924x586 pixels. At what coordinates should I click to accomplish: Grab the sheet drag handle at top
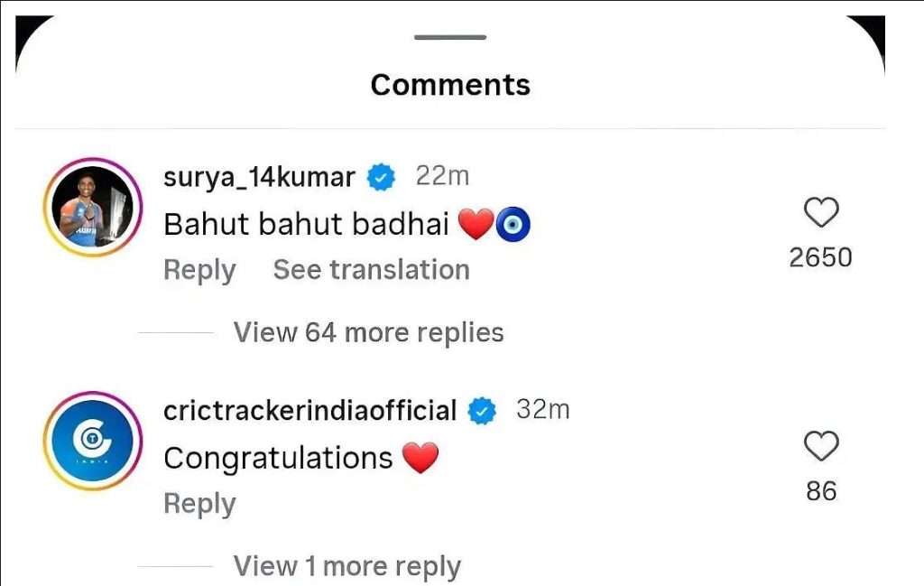(450, 37)
